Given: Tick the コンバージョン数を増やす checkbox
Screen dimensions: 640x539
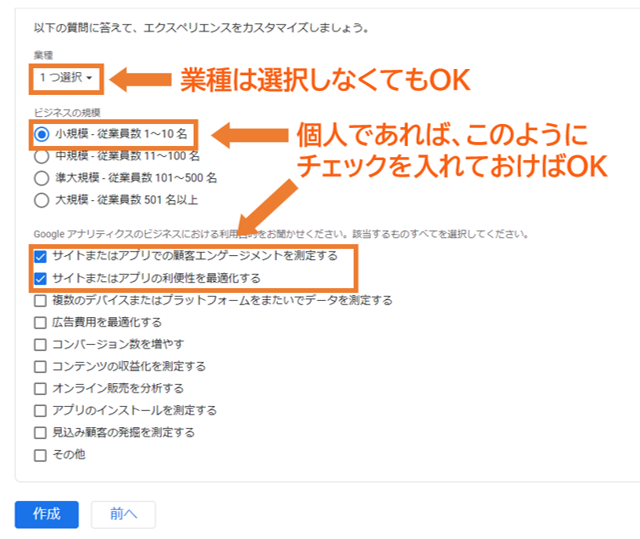Looking at the screenshot, I should 40,344.
